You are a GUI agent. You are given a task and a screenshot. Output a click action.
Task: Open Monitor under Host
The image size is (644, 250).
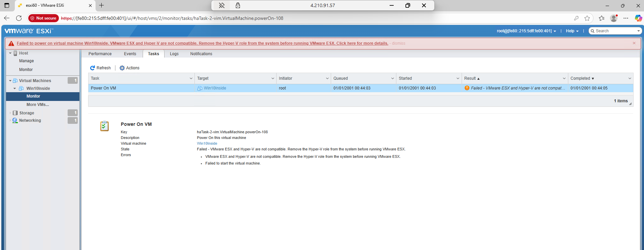point(26,70)
